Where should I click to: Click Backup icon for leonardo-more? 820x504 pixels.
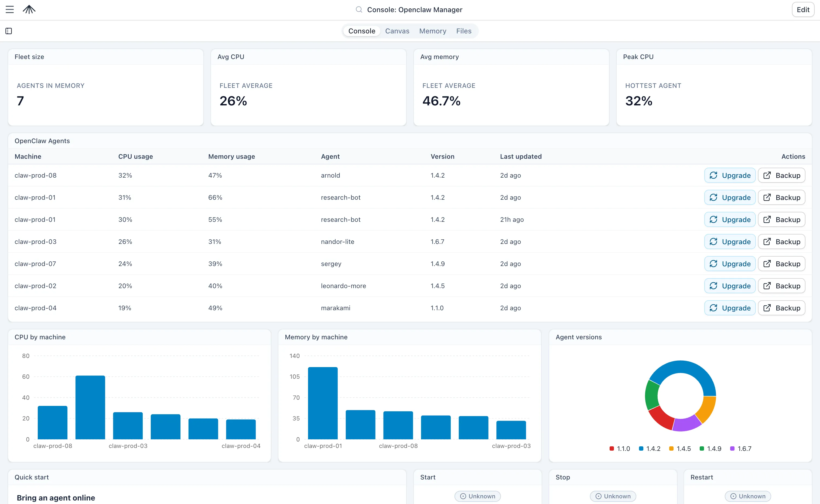coord(767,286)
